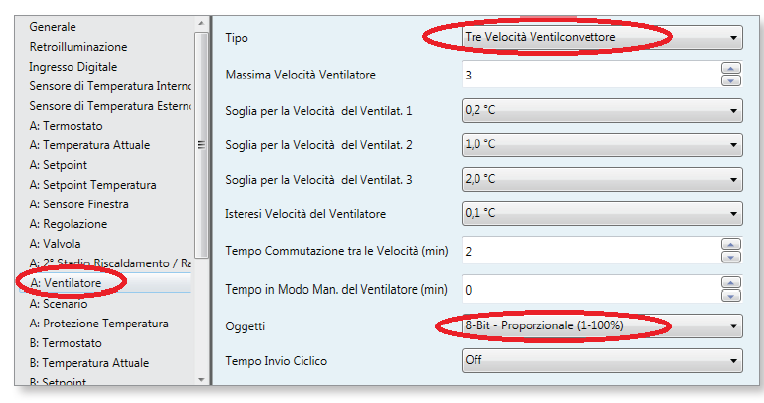Select A: Valvola in the sidebar
This screenshot has width=764, height=403.
pos(55,244)
